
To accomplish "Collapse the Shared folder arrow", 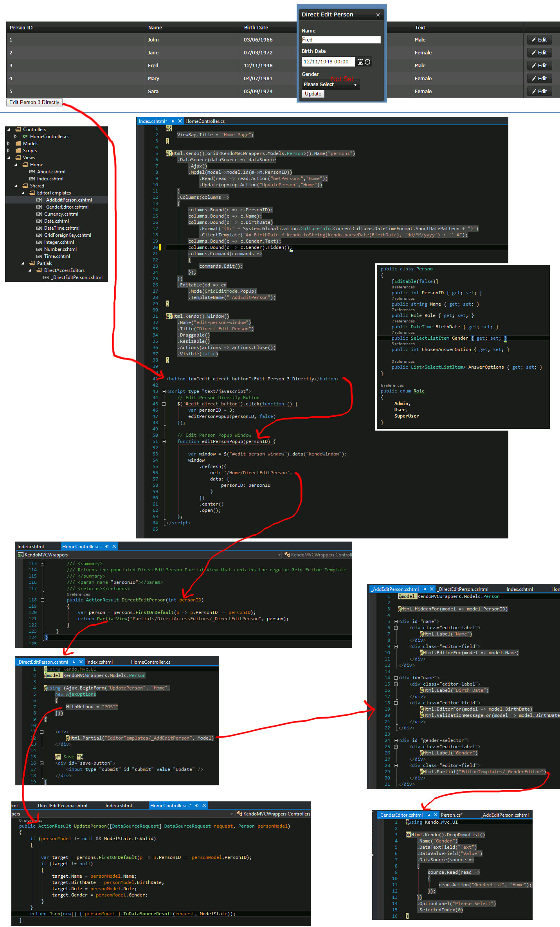I will click(x=16, y=186).
